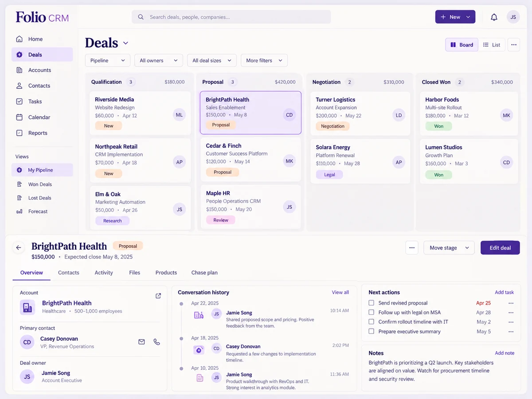Click the search magnifier icon

[141, 17]
